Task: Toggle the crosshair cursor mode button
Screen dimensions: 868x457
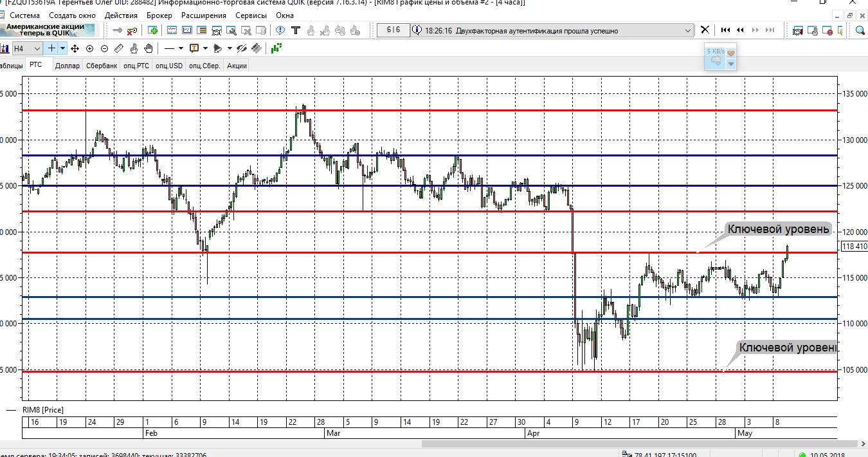Action: [x=52, y=48]
